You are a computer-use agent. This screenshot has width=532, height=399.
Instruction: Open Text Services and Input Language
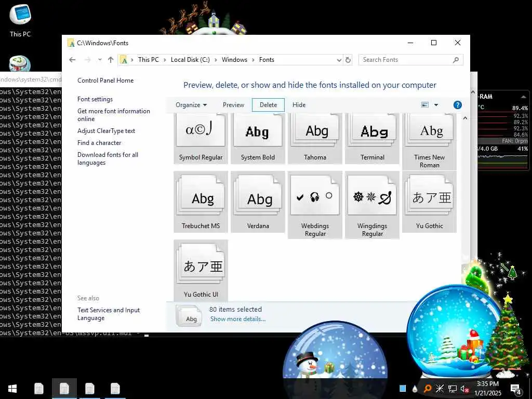(x=109, y=314)
